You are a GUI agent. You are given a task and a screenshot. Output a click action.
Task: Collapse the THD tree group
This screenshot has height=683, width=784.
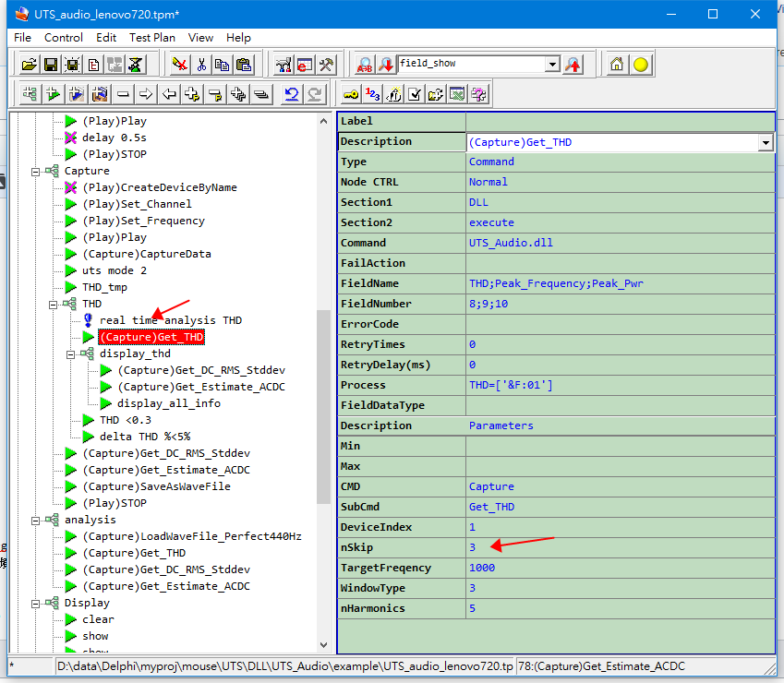point(53,305)
